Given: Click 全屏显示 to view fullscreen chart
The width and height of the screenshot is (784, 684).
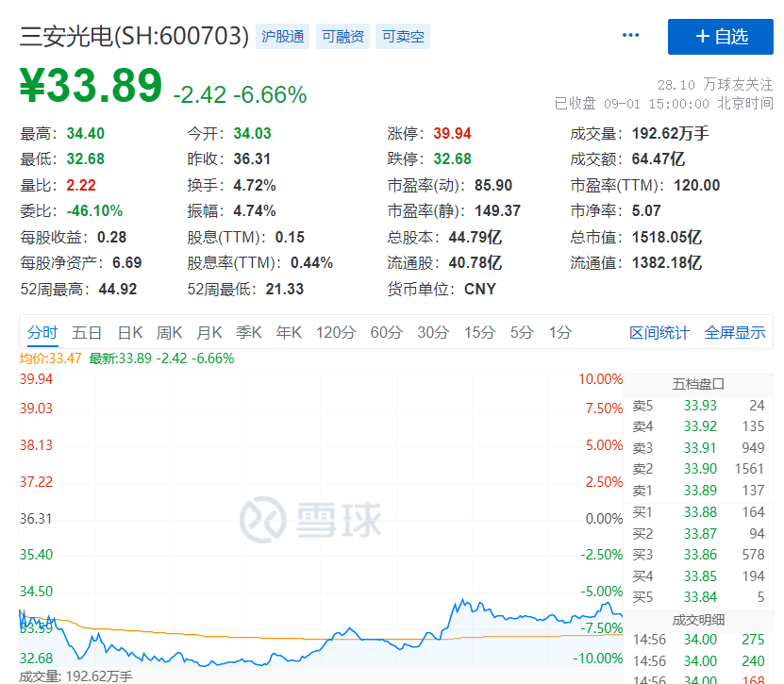Looking at the screenshot, I should (735, 332).
